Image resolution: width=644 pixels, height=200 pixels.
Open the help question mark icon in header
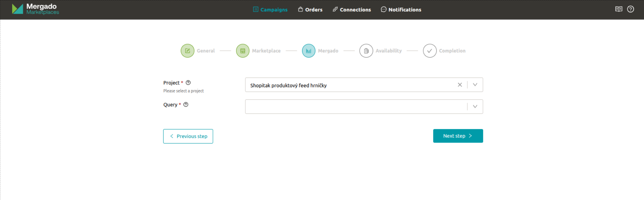(x=630, y=9)
